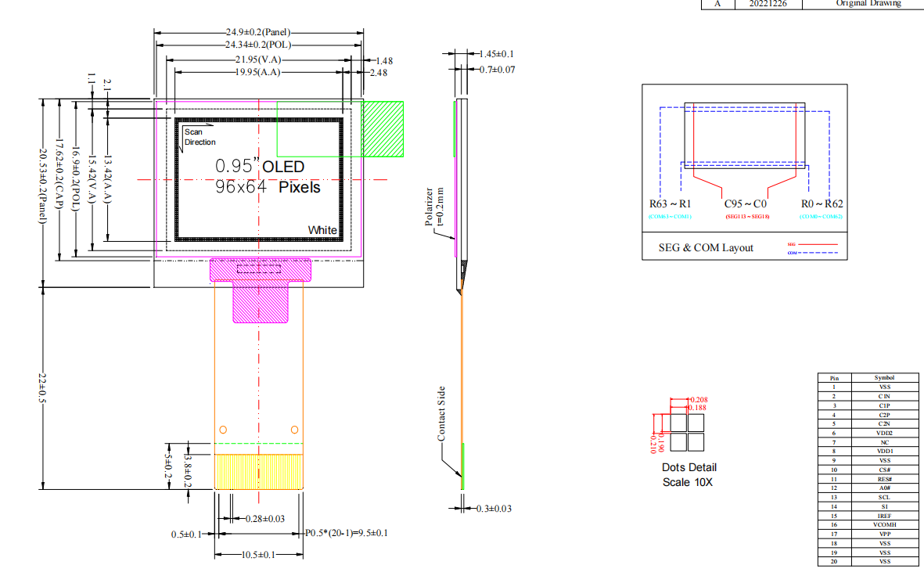Select the VCOMH row in pin table

pos(884,524)
